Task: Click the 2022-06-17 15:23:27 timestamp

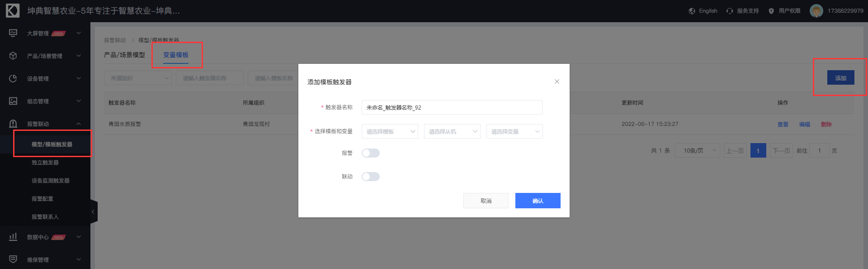Action: (x=650, y=124)
